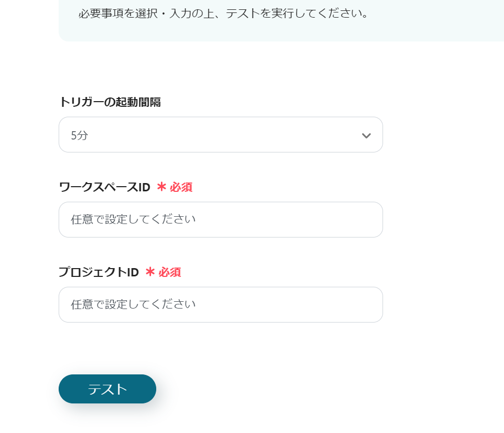Click the 必須 marker next to プロジェクトID

[x=170, y=272]
